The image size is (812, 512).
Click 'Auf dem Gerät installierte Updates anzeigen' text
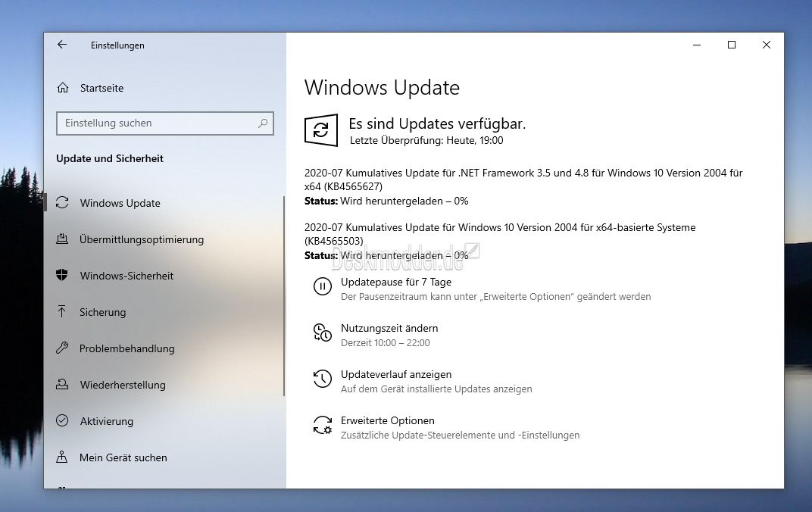(436, 389)
